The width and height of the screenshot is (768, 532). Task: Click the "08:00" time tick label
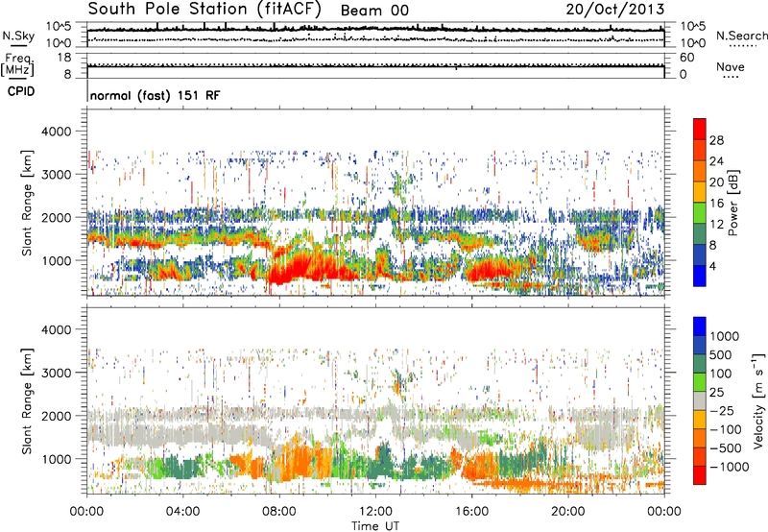[x=279, y=512]
